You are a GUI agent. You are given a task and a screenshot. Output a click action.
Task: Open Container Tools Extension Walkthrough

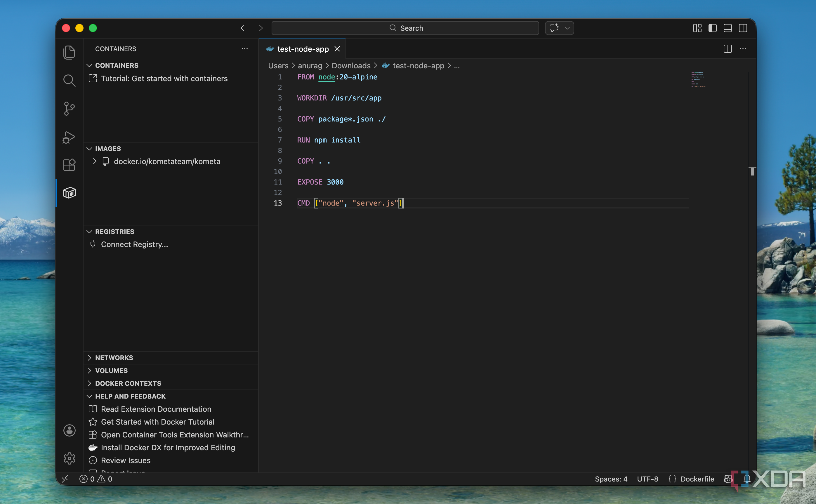point(175,435)
